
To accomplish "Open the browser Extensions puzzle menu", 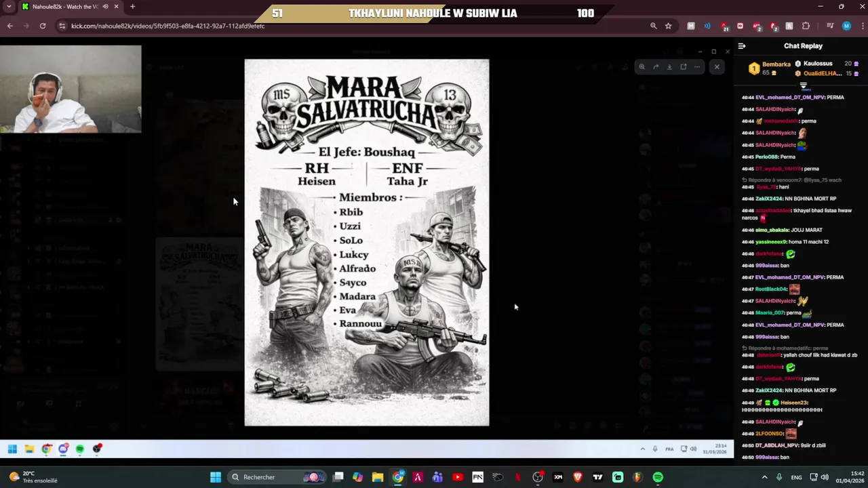I will pyautogui.click(x=806, y=26).
